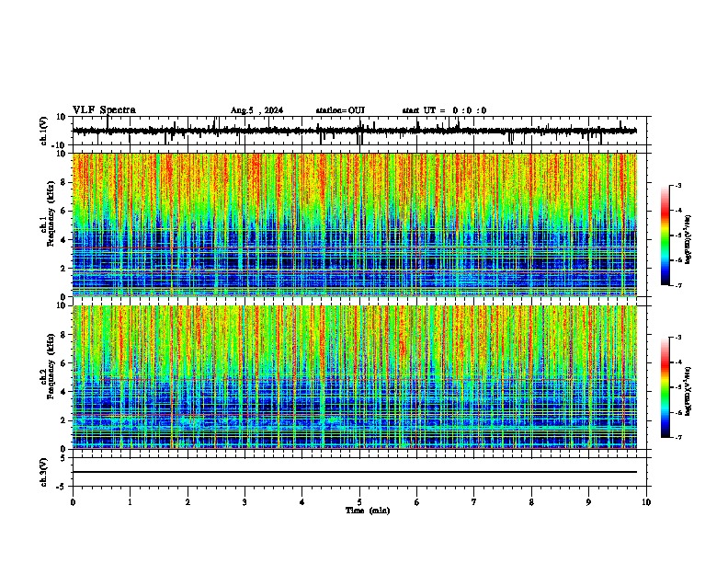Image resolution: width=728 pixels, height=563 pixels.
Task: Click the flat ch.3 voltage line
Action: (x=354, y=472)
